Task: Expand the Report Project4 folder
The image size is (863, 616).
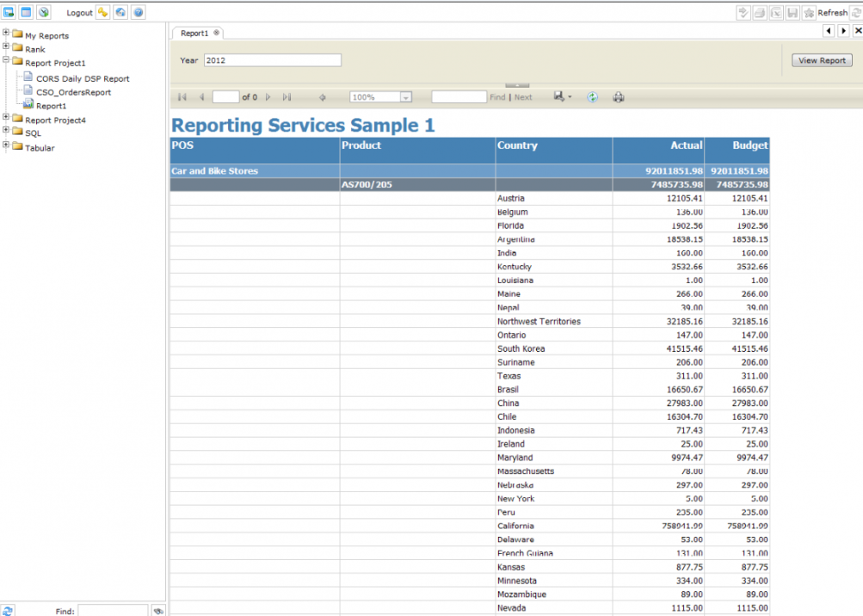Action: (x=5, y=117)
